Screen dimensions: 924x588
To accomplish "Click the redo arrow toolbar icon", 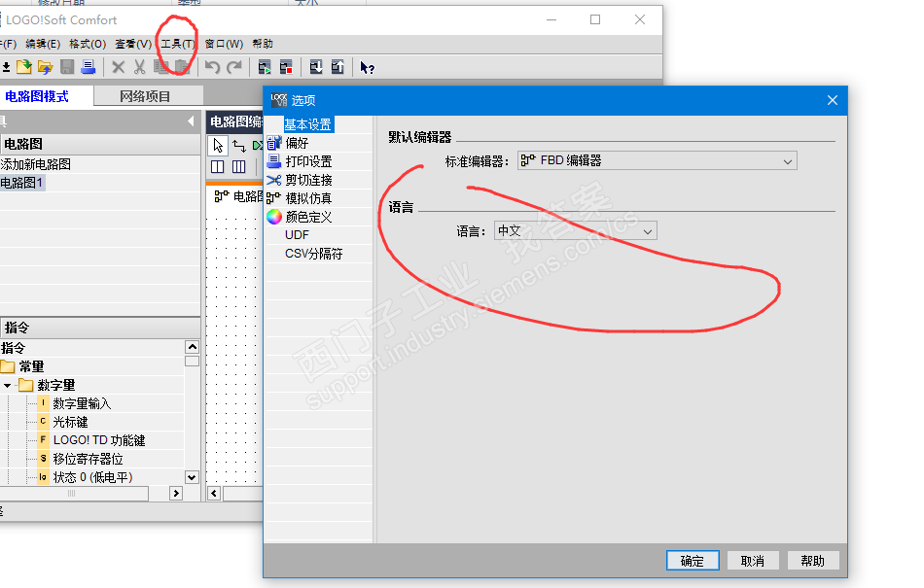I will pyautogui.click(x=234, y=67).
